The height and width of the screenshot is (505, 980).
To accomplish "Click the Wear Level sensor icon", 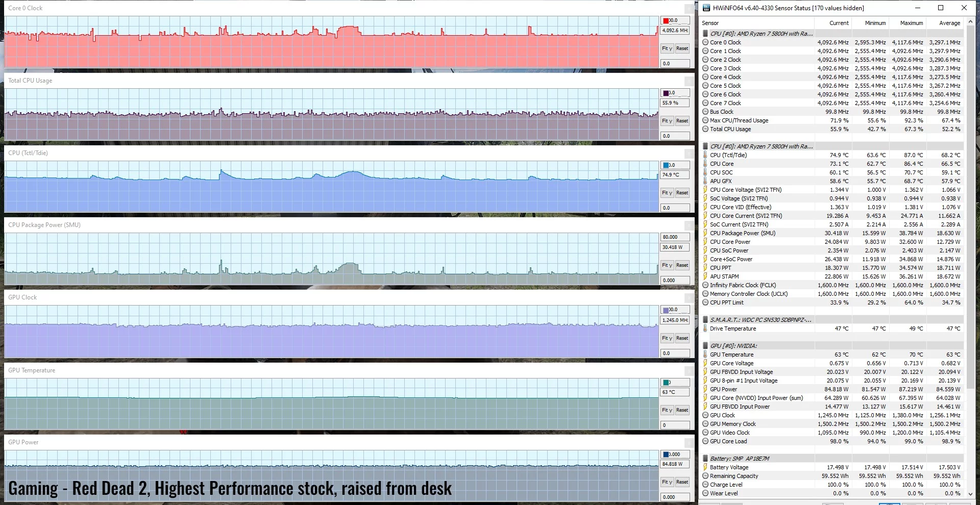I will click(705, 493).
